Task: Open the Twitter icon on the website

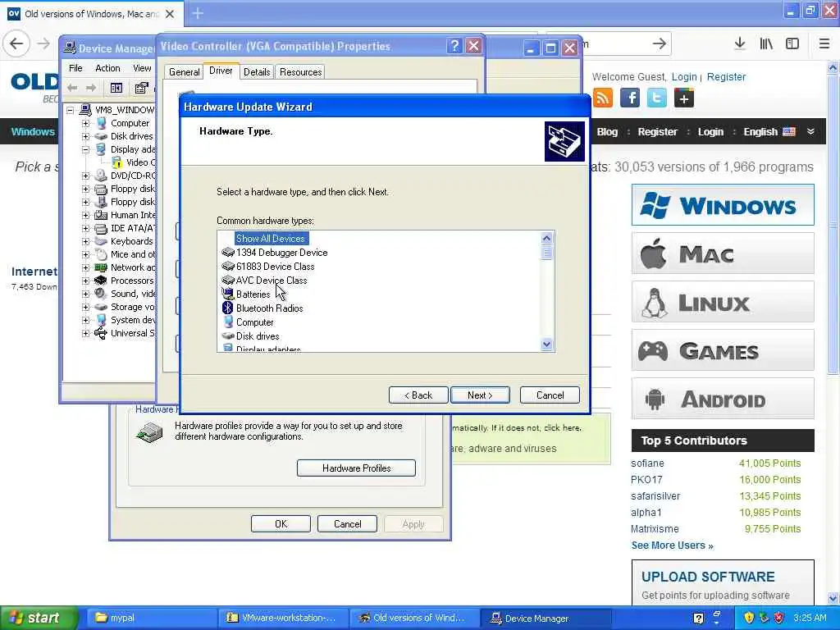Action: pos(657,98)
